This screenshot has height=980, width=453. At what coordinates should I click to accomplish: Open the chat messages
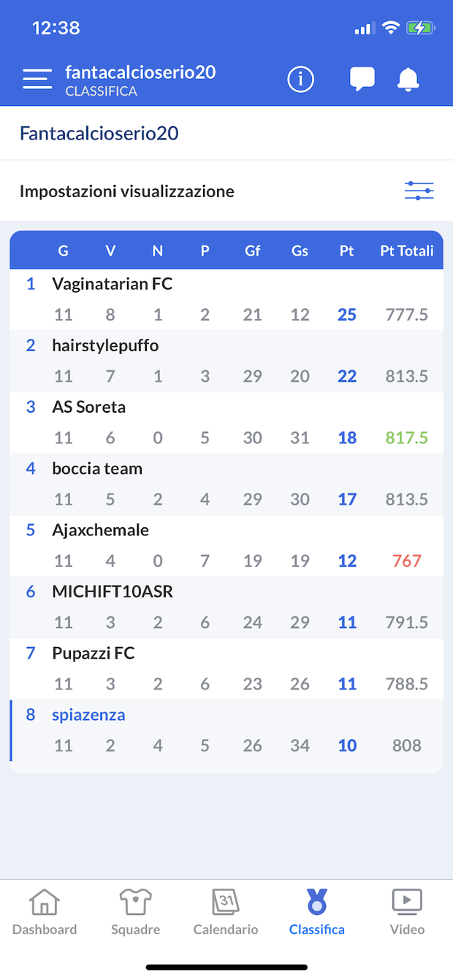pyautogui.click(x=362, y=79)
